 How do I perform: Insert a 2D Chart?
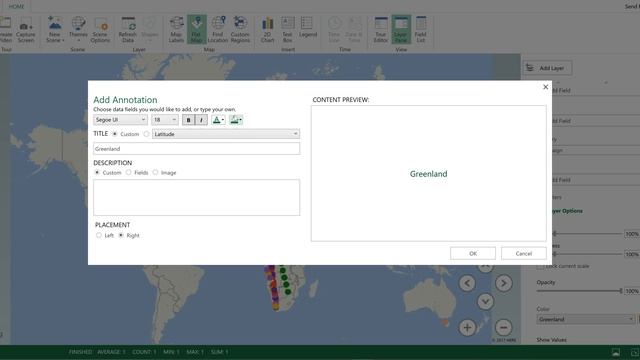tap(267, 29)
